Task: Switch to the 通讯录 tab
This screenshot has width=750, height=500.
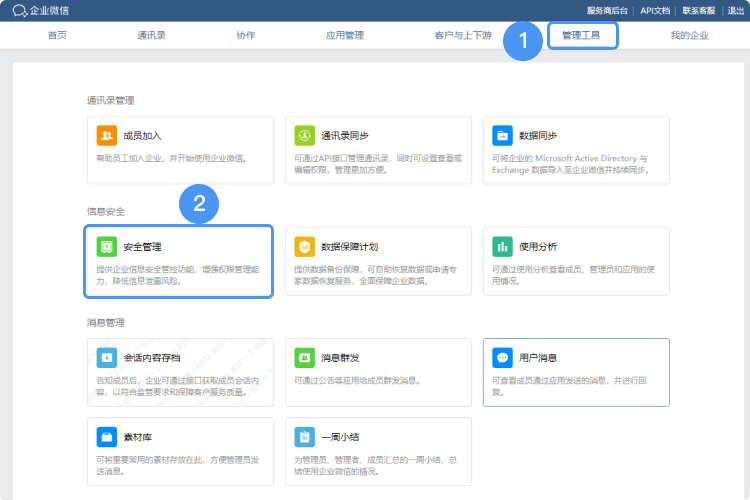Action: click(151, 35)
